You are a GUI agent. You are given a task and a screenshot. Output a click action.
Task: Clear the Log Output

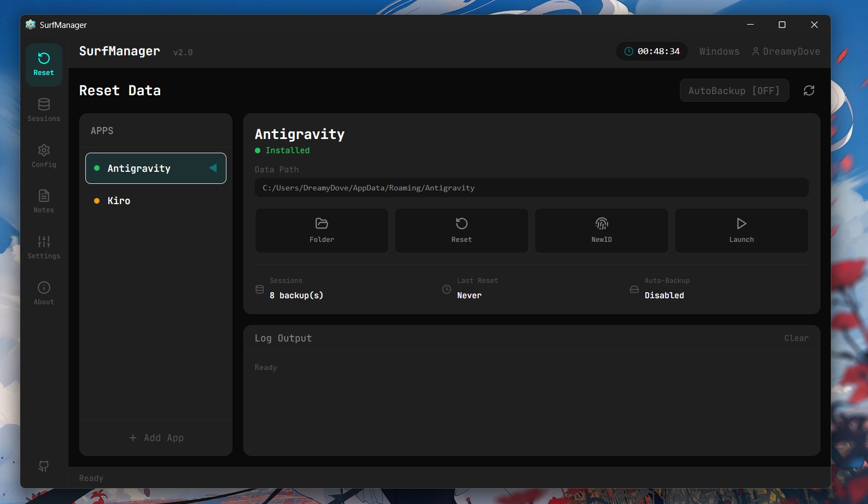796,338
